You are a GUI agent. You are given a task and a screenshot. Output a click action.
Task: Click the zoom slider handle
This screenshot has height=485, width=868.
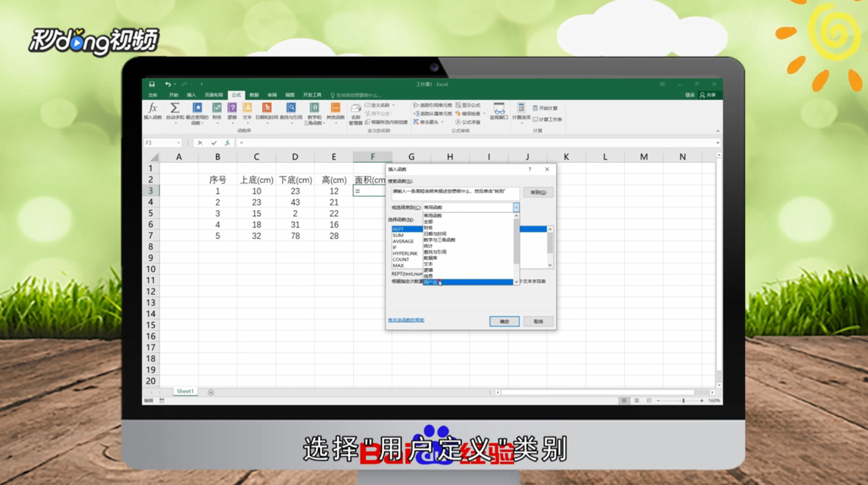[683, 401]
